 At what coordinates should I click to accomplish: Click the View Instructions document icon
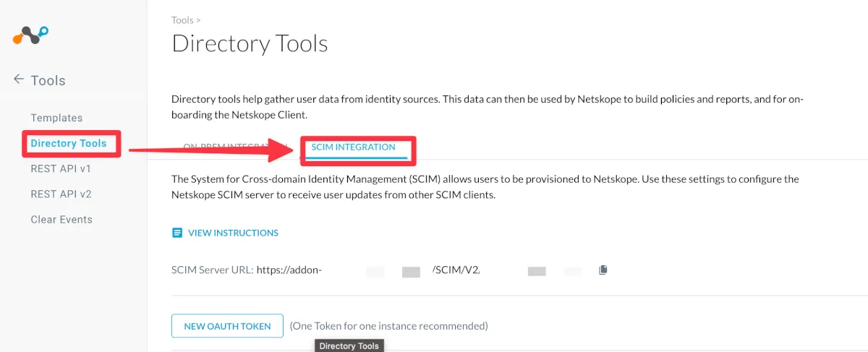[177, 233]
